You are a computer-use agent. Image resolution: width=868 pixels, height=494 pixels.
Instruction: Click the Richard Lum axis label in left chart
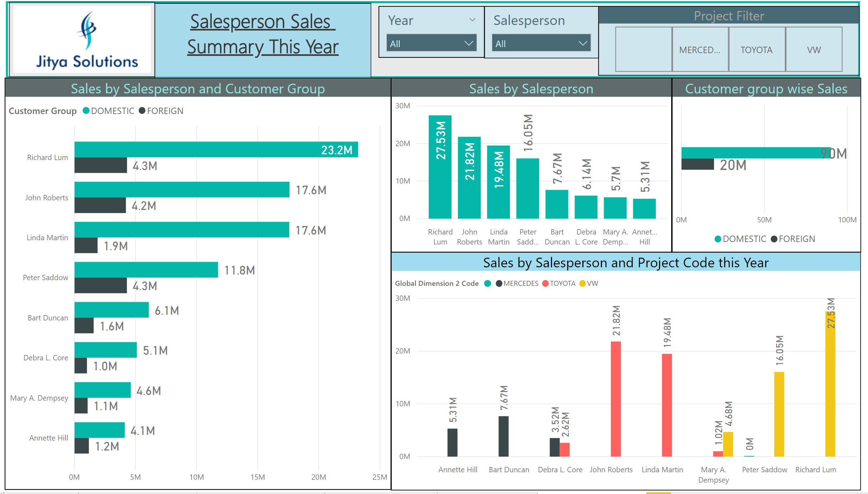click(x=48, y=157)
